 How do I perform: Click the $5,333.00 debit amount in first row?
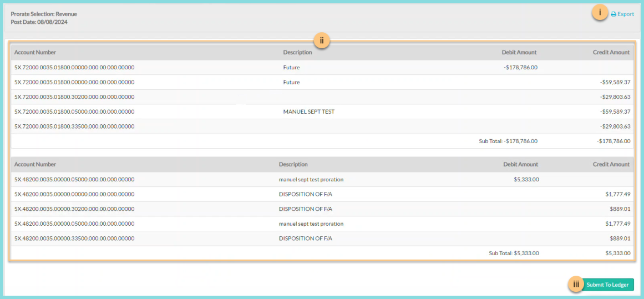[526, 180]
